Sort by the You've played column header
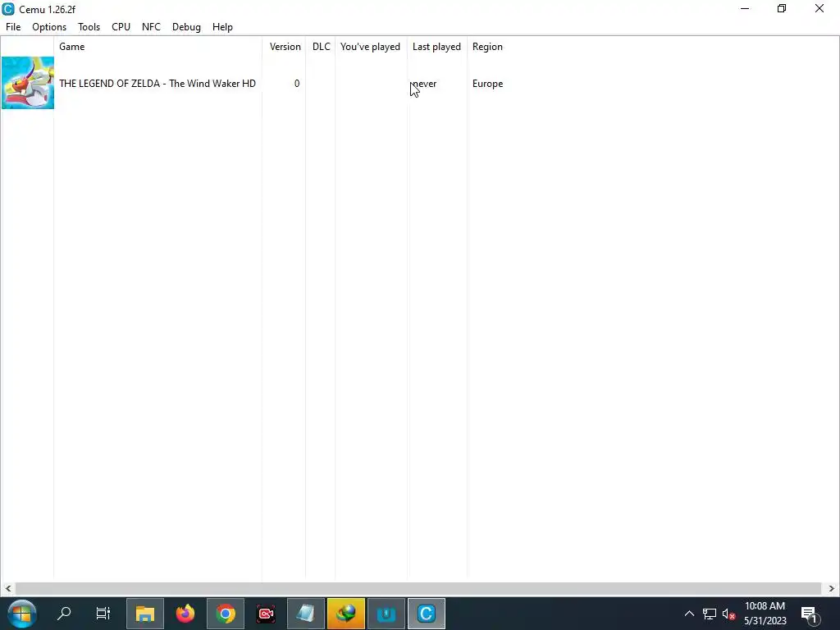The image size is (840, 630). coord(370,47)
